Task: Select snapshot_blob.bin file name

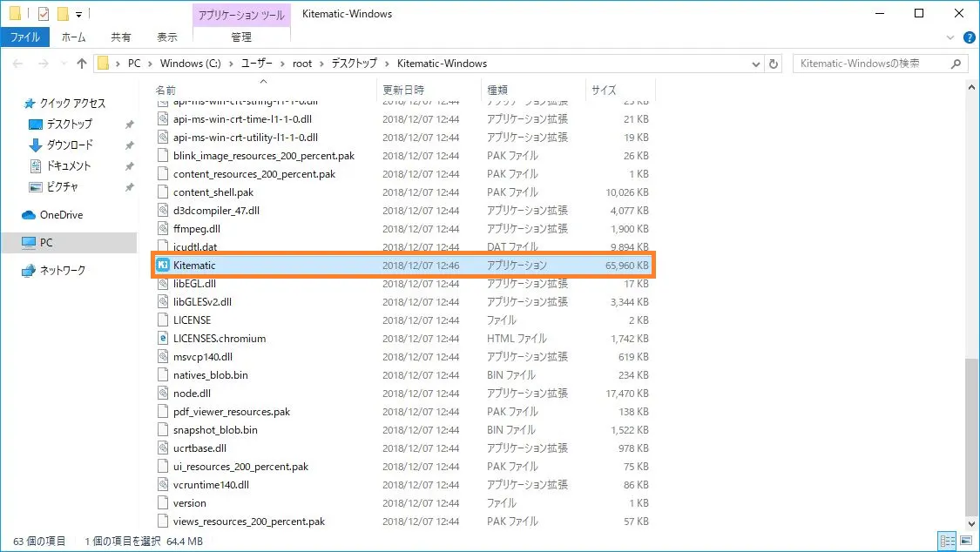Action: point(216,430)
